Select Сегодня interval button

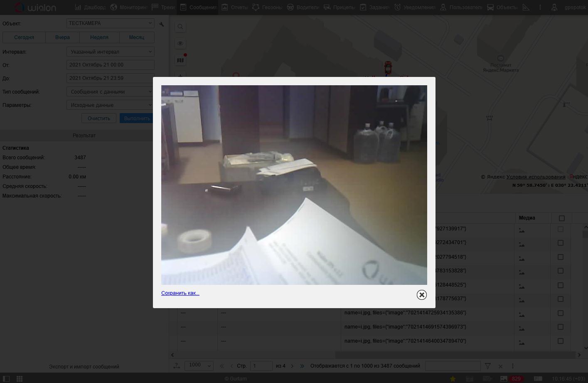tap(24, 37)
